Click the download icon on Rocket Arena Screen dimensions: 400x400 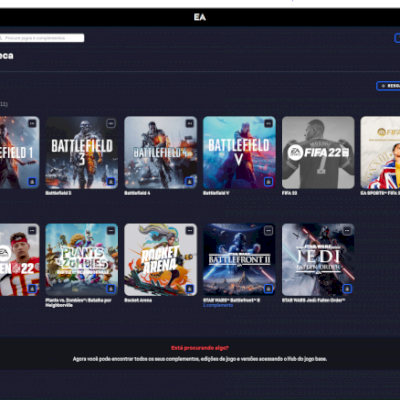point(189,289)
